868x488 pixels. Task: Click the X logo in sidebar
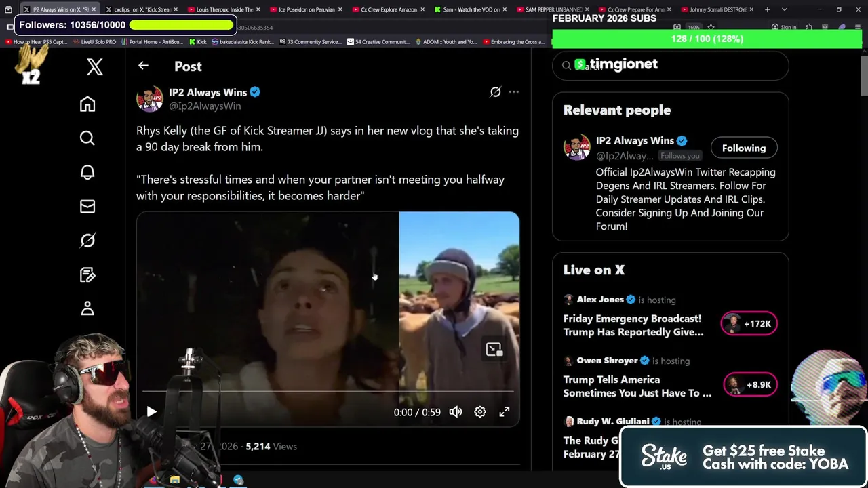(x=95, y=66)
